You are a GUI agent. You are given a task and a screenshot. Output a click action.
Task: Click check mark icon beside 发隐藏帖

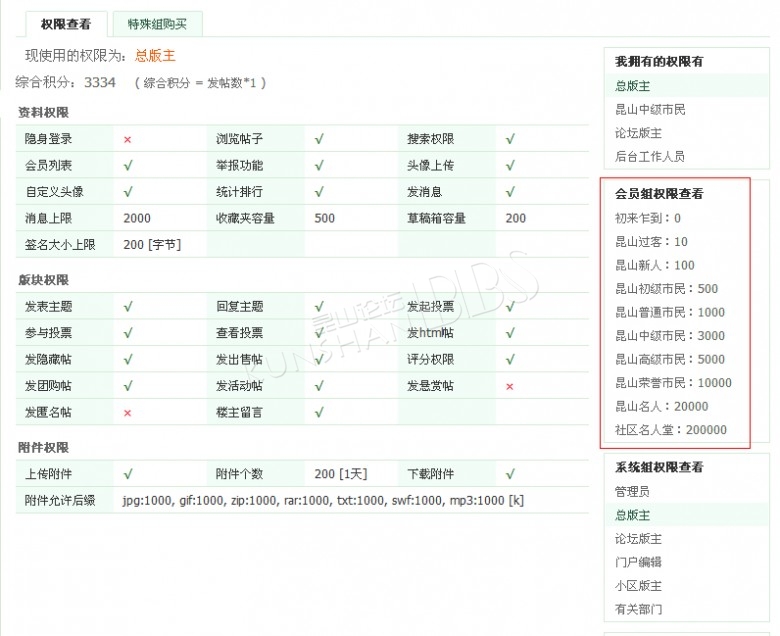128,360
